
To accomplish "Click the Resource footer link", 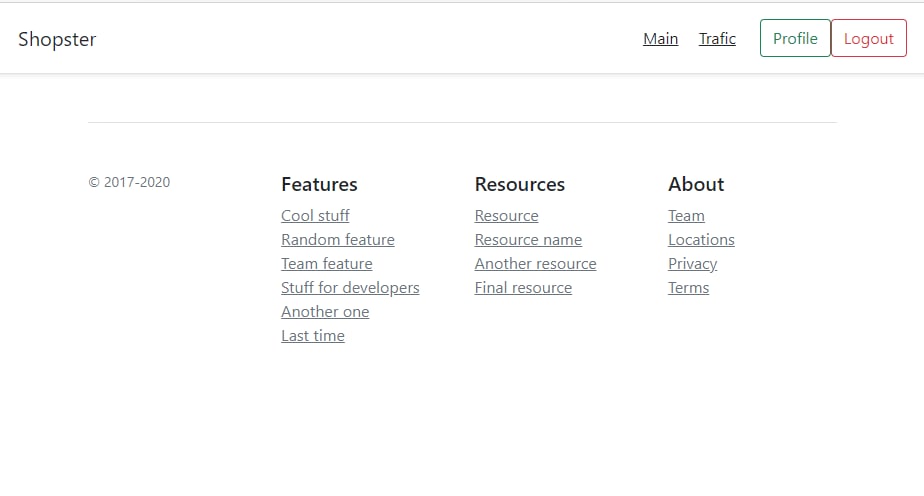I will (x=506, y=216).
